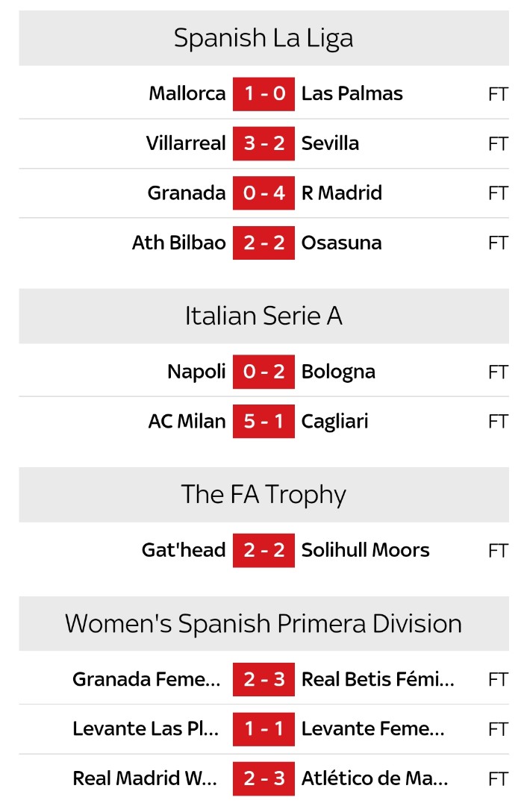Open the Napoli 0 - 2 Bologna score
This screenshot has width=527, height=812.
pos(263,372)
